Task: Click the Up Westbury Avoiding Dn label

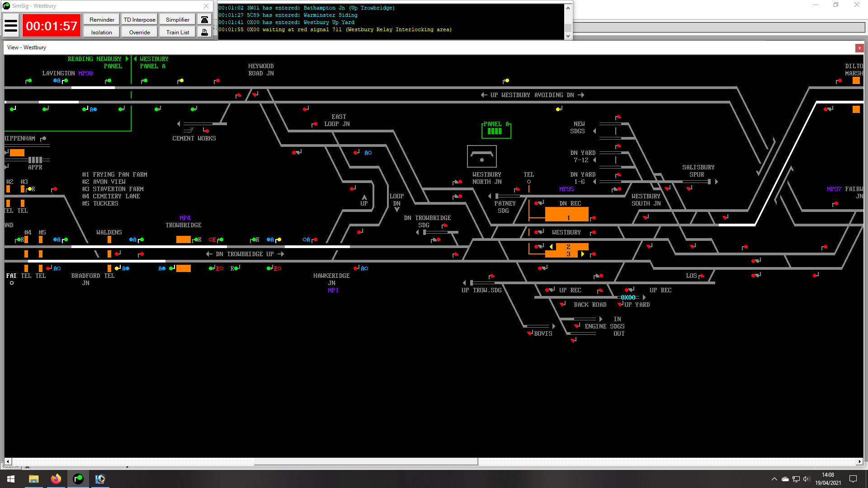Action: [533, 95]
